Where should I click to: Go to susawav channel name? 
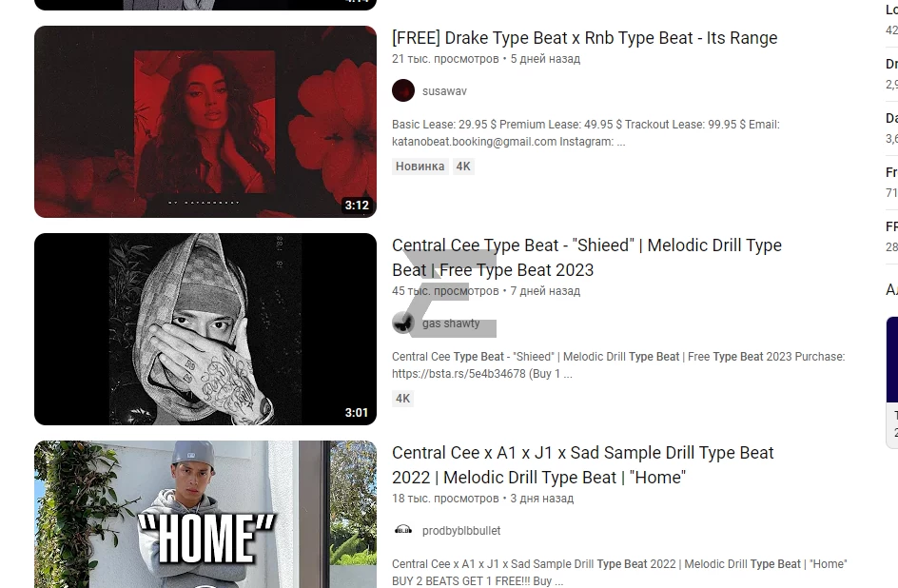coord(444,91)
